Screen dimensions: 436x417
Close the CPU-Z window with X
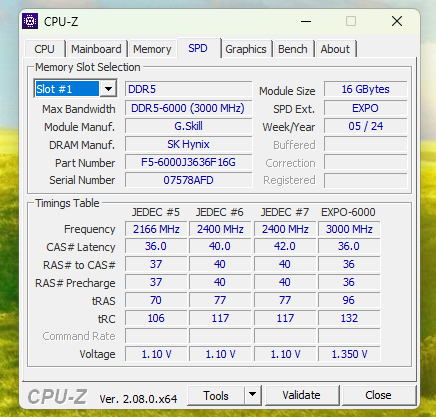pos(397,22)
